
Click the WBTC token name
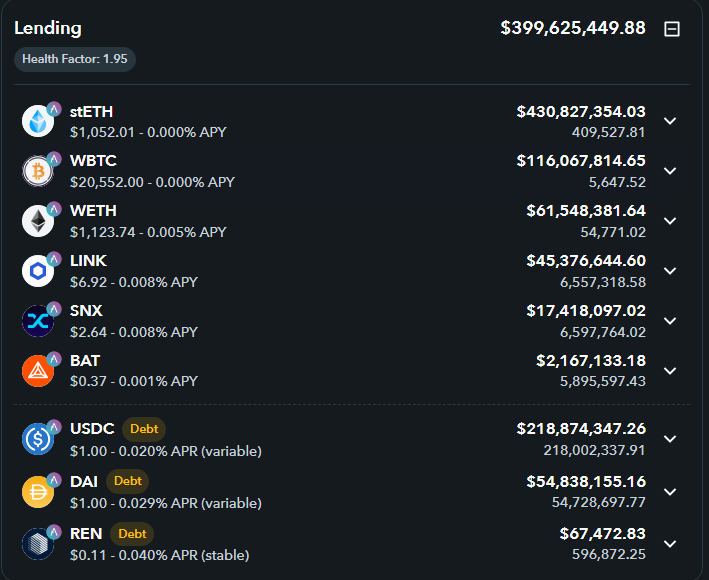pyautogui.click(x=93, y=161)
